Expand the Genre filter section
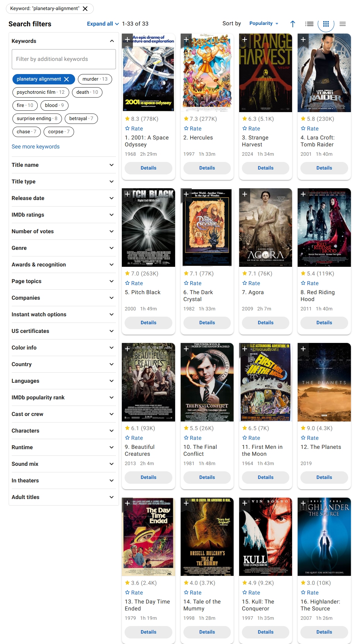The height and width of the screenshot is (644, 362). [63, 248]
